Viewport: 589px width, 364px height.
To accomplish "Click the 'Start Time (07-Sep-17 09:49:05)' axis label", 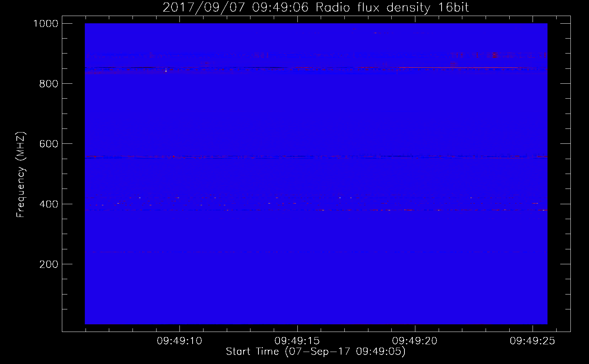I will click(x=316, y=352).
